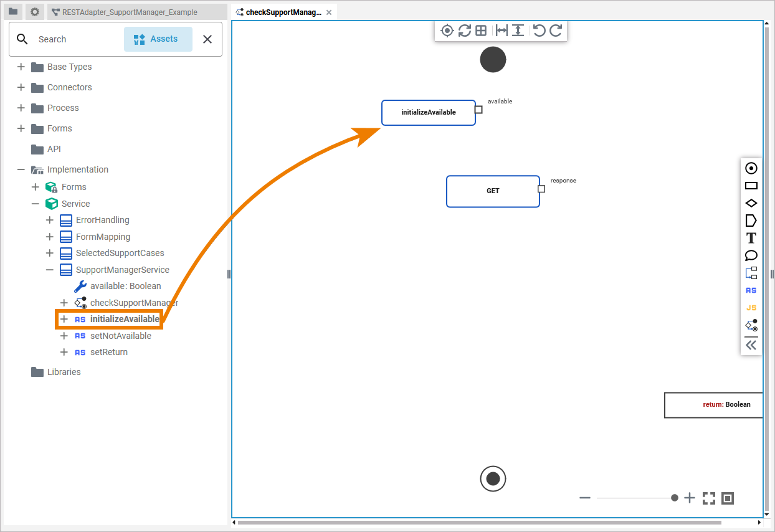Select the mapping boxes tool

[x=751, y=273]
